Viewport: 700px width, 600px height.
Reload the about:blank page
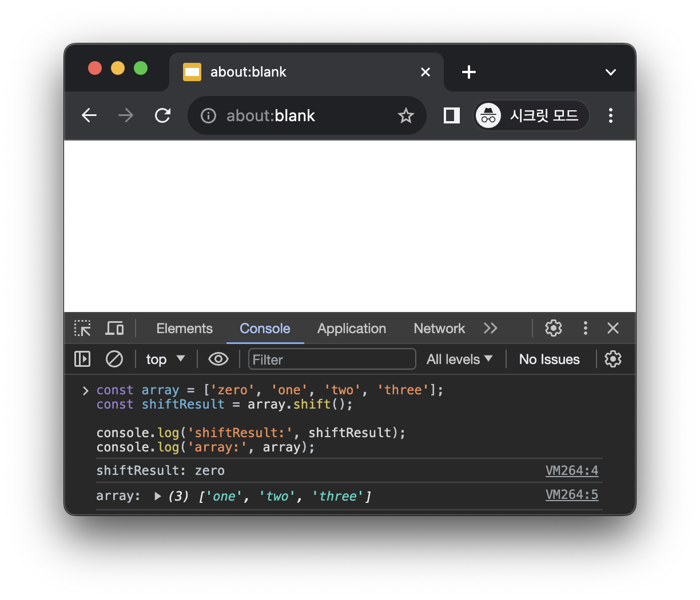tap(163, 115)
